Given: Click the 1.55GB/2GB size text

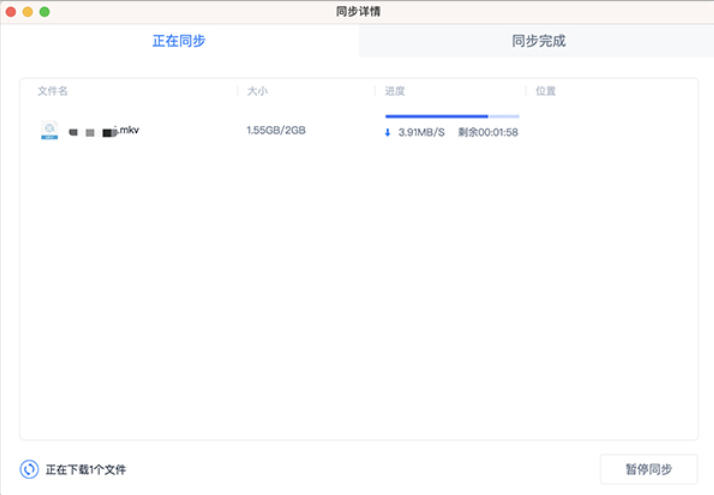Looking at the screenshot, I should 276,131.
